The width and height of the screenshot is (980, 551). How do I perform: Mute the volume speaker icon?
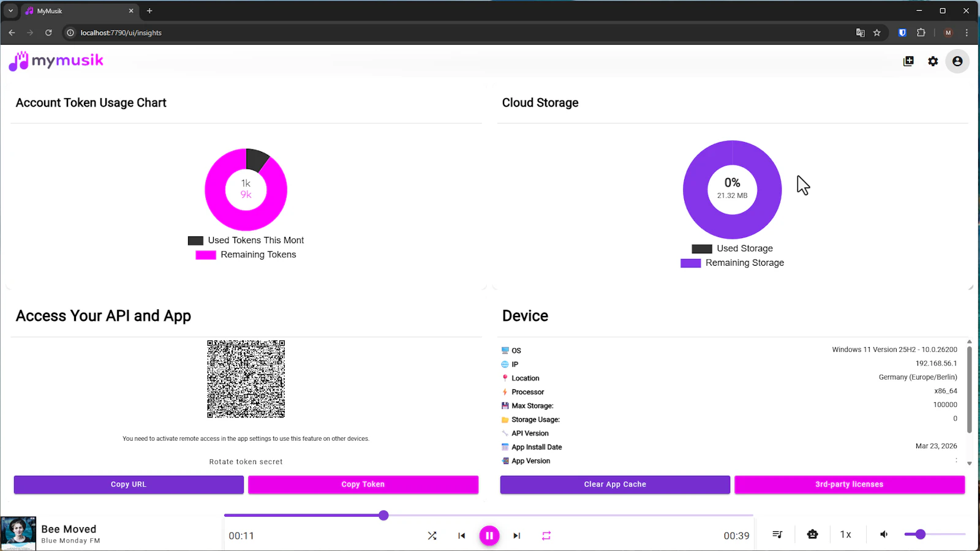(x=884, y=534)
